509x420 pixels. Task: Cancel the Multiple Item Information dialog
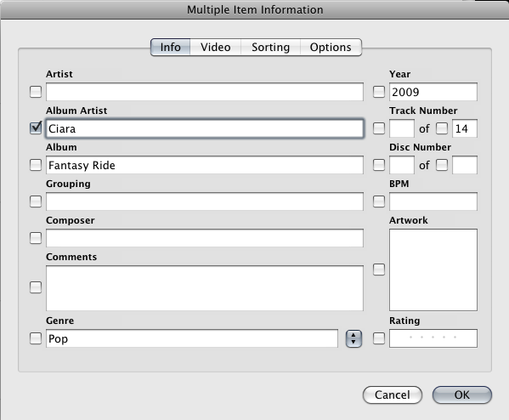point(392,394)
